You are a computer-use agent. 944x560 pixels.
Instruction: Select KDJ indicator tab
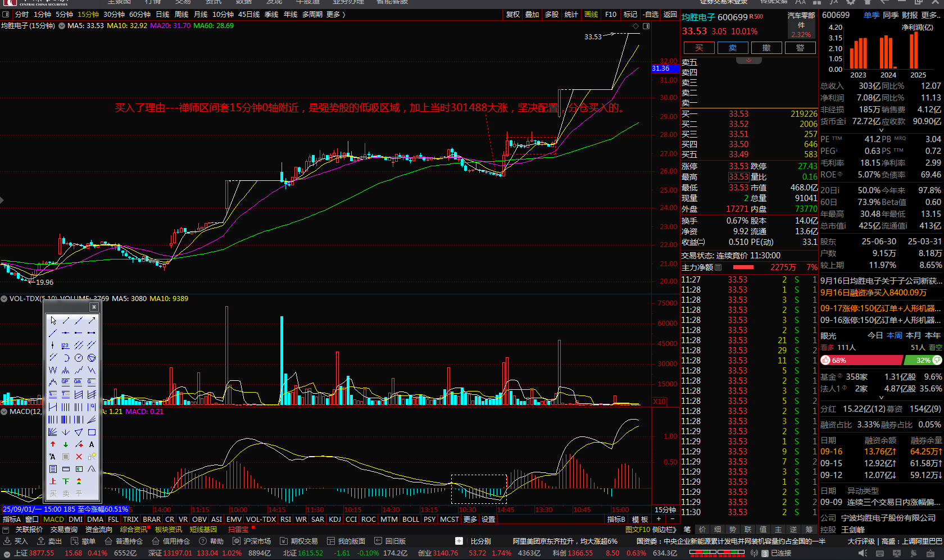click(x=335, y=520)
